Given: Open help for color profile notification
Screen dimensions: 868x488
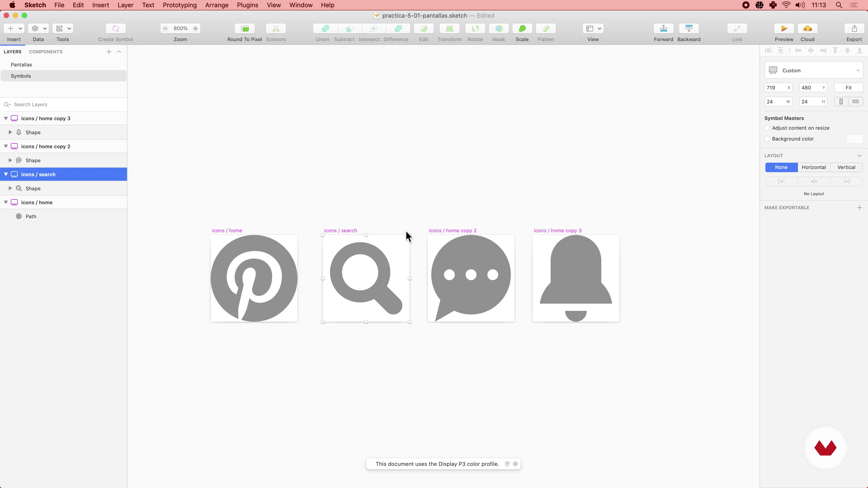Looking at the screenshot, I should pyautogui.click(x=507, y=464).
